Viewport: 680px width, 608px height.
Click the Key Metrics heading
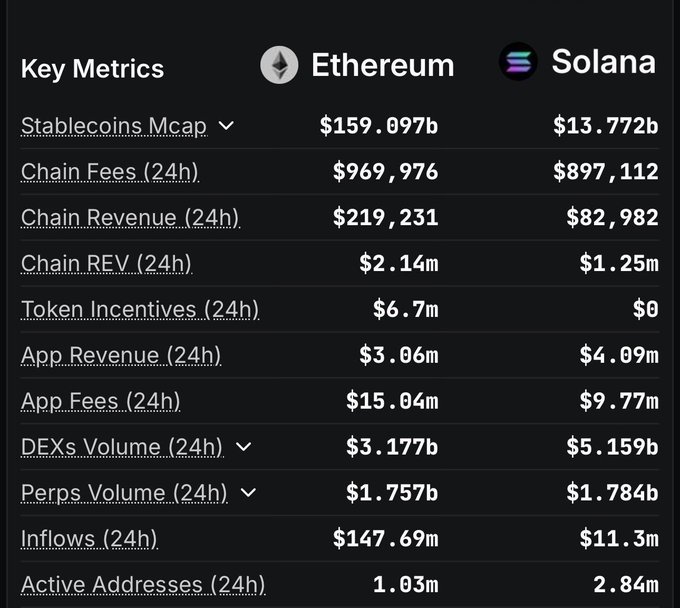point(92,69)
